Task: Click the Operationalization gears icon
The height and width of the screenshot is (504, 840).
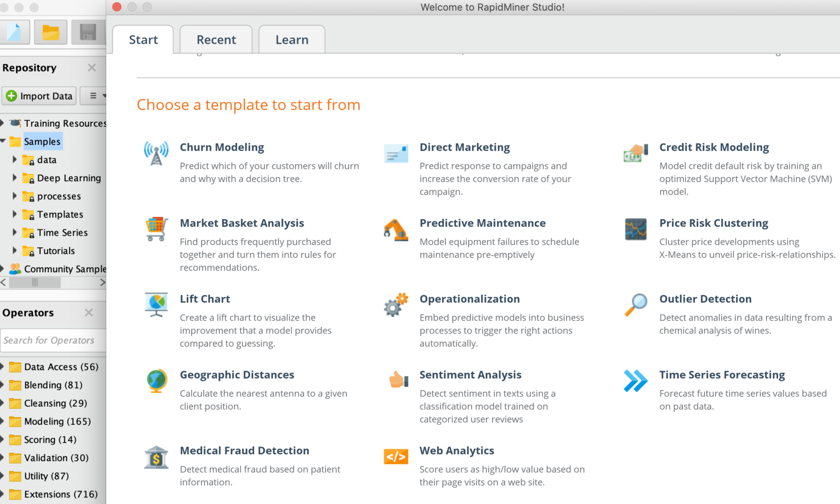Action: tap(396, 305)
